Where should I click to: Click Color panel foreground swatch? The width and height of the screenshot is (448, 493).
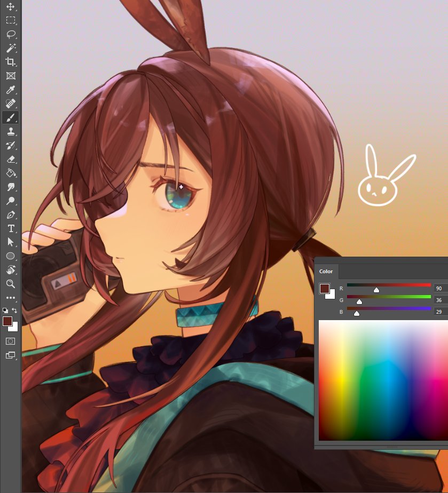(x=324, y=288)
